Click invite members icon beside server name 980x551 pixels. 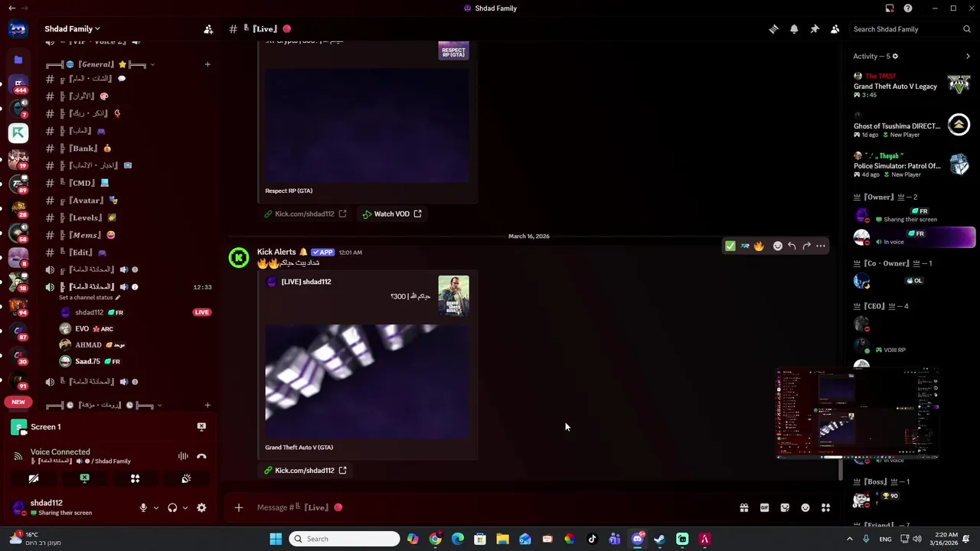click(208, 29)
